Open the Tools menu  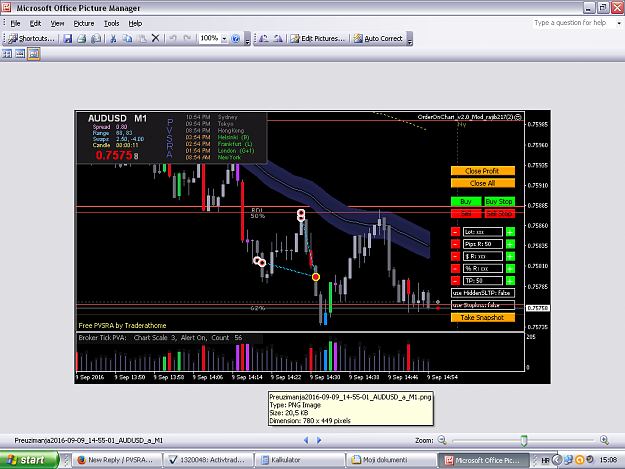(112, 23)
